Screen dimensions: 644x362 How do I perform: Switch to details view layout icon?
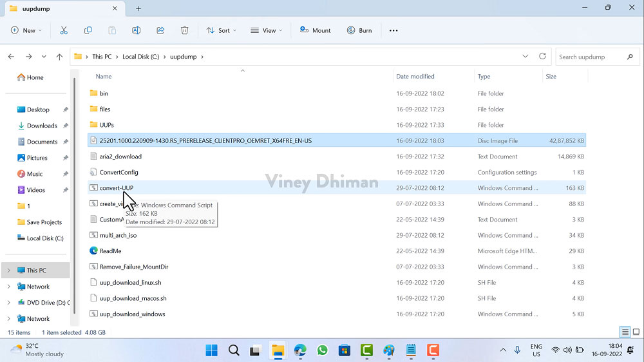625,332
